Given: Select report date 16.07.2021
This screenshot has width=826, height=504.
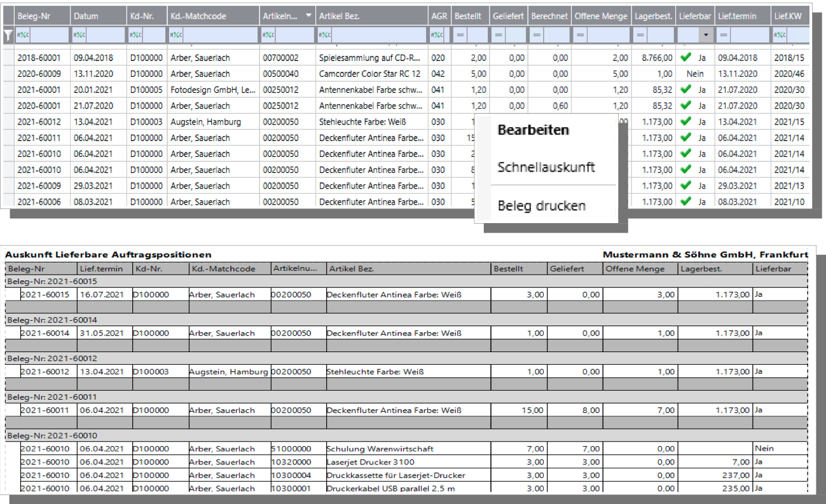Looking at the screenshot, I should click(x=101, y=294).
